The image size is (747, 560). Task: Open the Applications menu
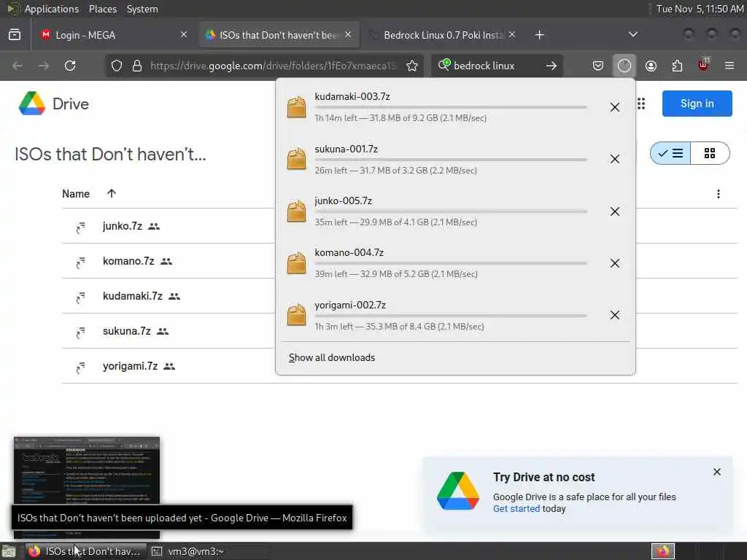coord(52,9)
